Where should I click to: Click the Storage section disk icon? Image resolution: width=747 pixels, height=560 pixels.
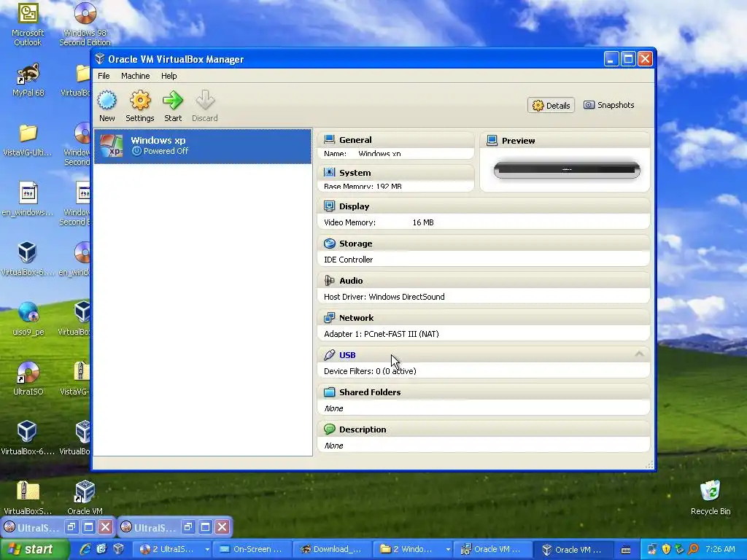[x=329, y=244]
